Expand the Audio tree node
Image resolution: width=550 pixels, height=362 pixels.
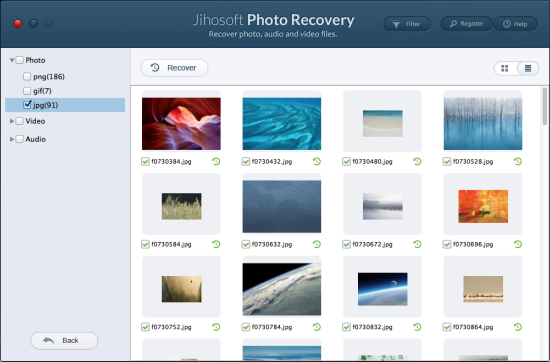click(12, 139)
